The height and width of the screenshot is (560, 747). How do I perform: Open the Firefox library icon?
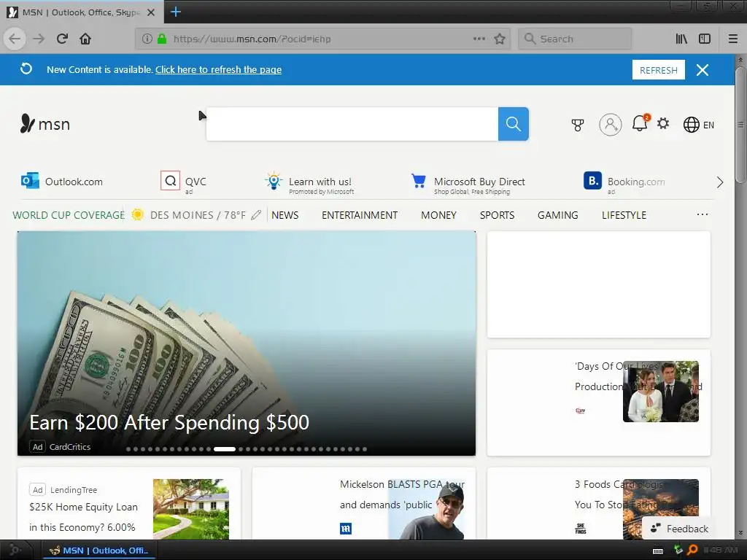681,39
